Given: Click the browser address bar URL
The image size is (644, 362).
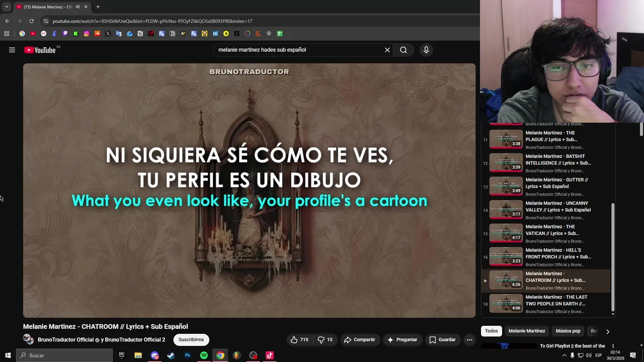Looking at the screenshot, I should 152,21.
